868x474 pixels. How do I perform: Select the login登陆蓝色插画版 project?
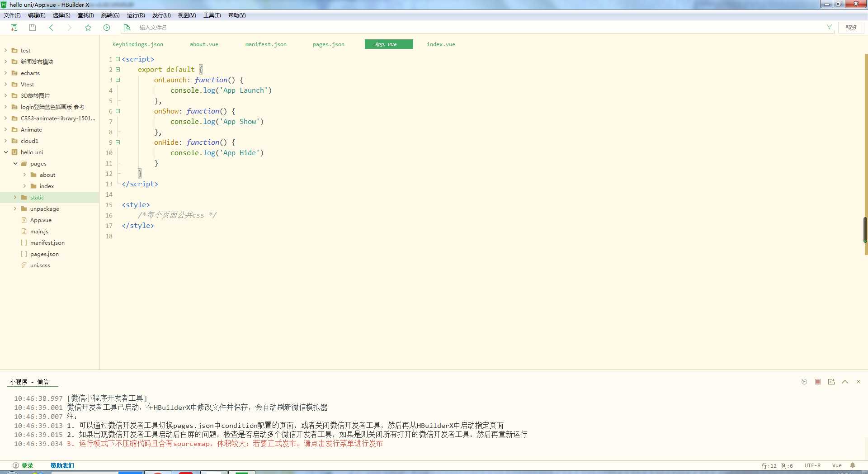(x=52, y=107)
